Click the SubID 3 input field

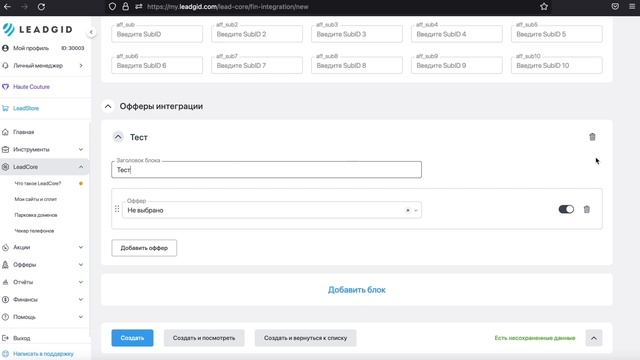pos(357,34)
